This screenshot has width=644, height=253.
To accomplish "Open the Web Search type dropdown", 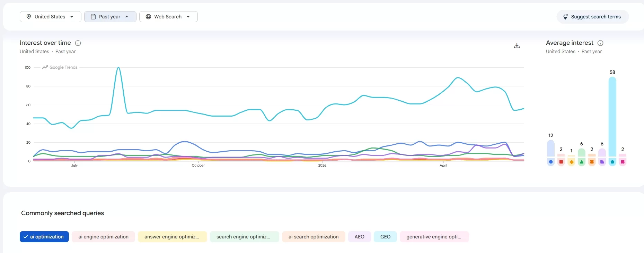I will [168, 17].
